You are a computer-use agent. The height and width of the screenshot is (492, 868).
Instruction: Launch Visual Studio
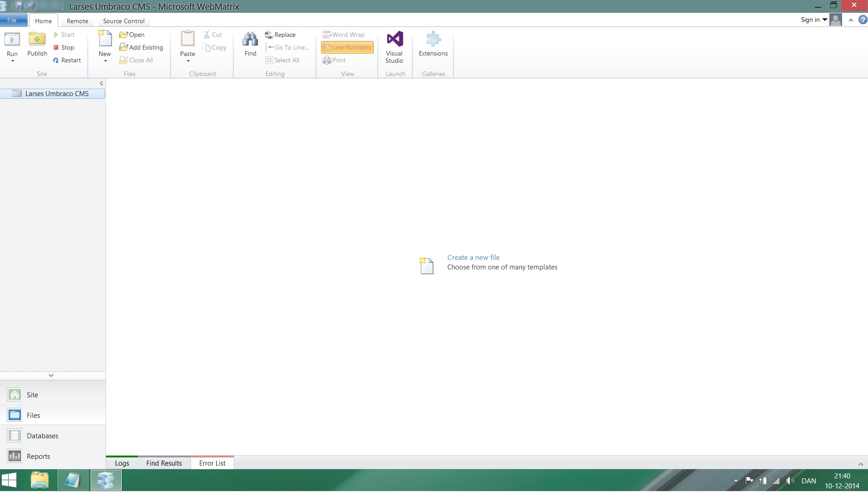point(395,47)
